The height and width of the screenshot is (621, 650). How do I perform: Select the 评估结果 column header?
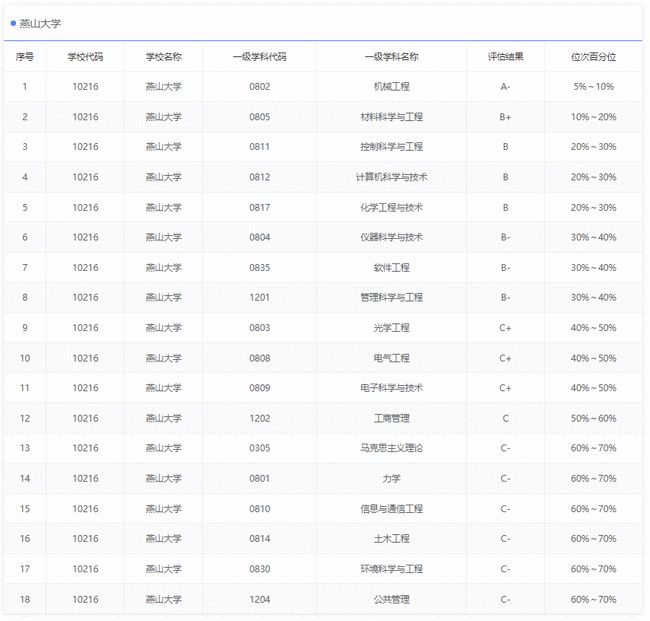[505, 56]
